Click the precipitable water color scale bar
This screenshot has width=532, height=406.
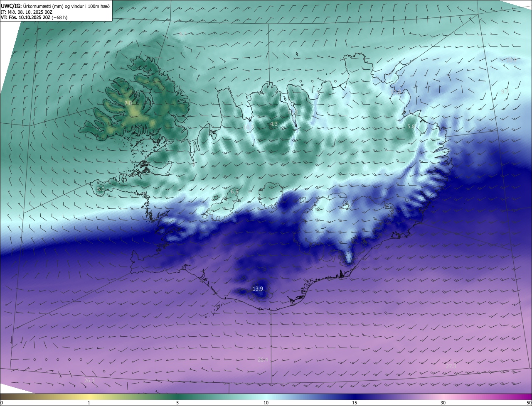point(266,396)
